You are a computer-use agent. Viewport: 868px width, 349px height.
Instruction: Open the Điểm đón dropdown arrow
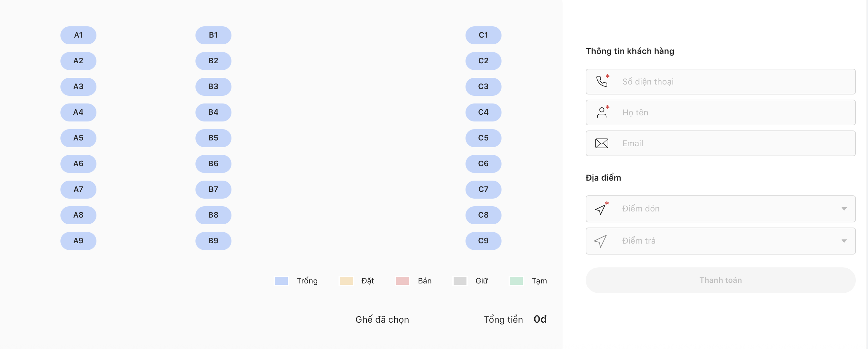pyautogui.click(x=844, y=209)
